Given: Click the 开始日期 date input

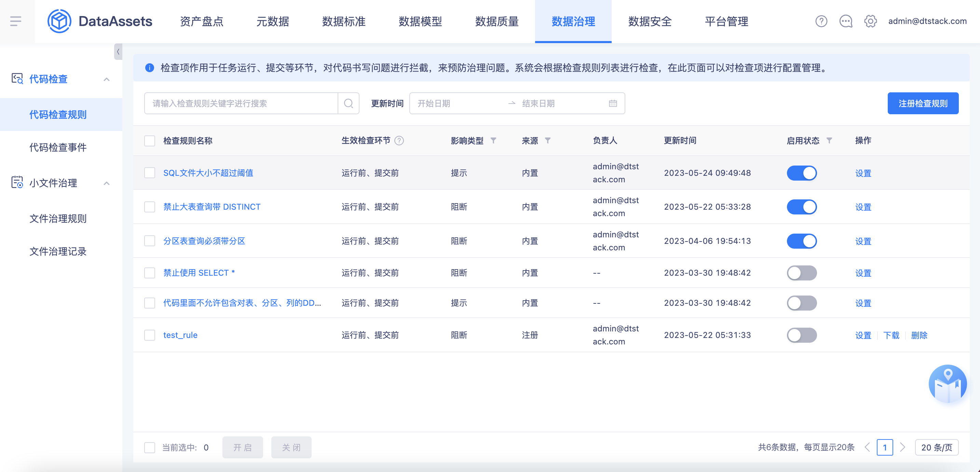Looking at the screenshot, I should 459,103.
